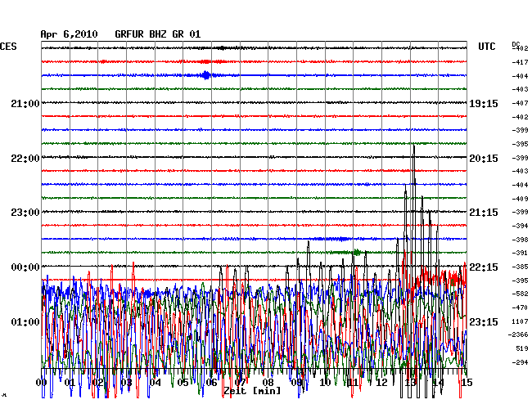Click minute label 10 on the Zeit axis

tap(325, 383)
